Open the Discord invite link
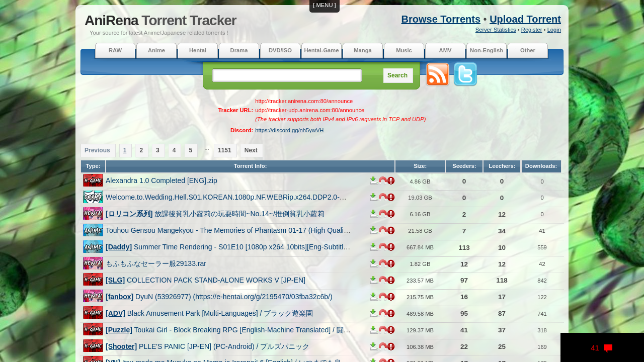 tap(289, 130)
